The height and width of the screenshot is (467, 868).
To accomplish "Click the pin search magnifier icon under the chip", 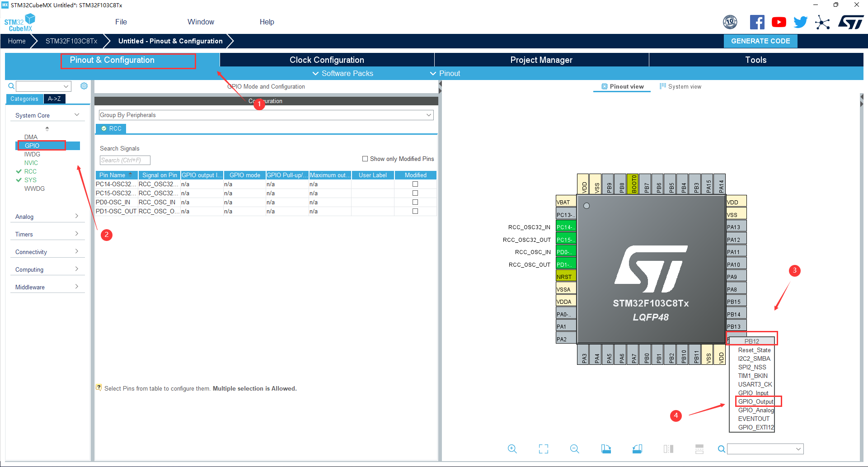I will [722, 449].
